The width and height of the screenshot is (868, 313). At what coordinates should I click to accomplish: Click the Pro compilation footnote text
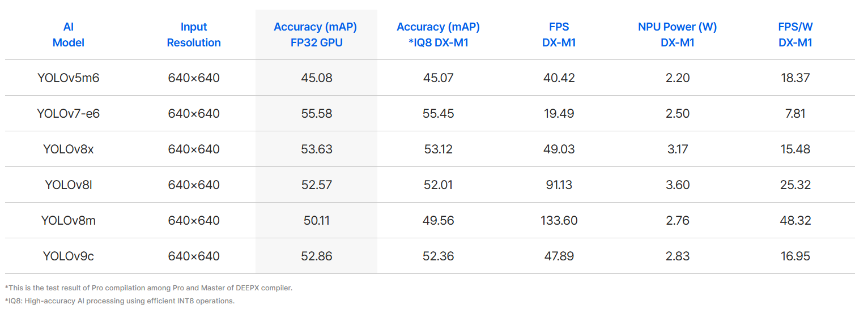click(148, 288)
